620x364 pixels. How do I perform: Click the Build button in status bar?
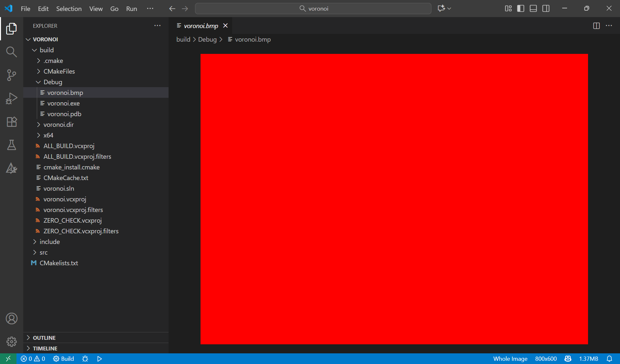(64, 359)
